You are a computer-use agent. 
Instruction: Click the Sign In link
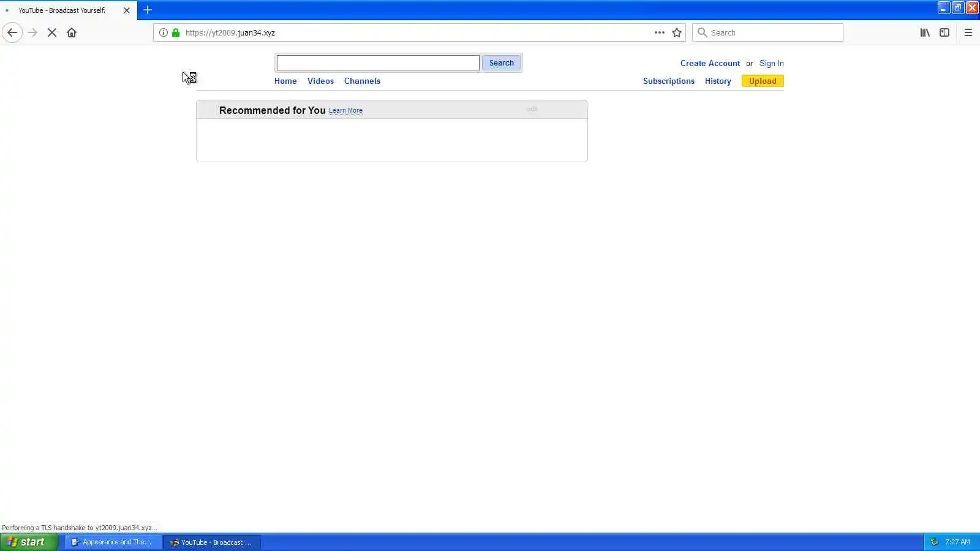pos(771,63)
